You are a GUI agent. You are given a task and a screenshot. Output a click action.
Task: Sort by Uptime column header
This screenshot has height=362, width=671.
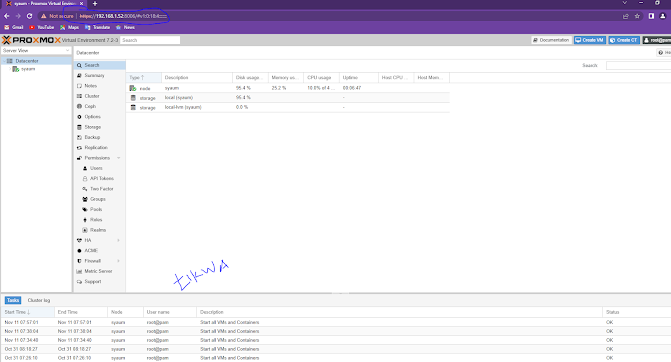[359, 77]
